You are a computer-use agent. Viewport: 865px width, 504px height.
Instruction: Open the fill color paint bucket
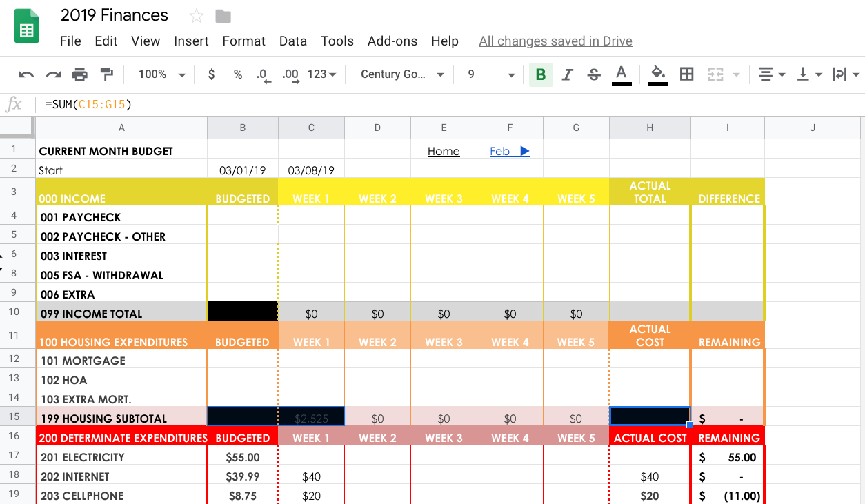click(657, 74)
